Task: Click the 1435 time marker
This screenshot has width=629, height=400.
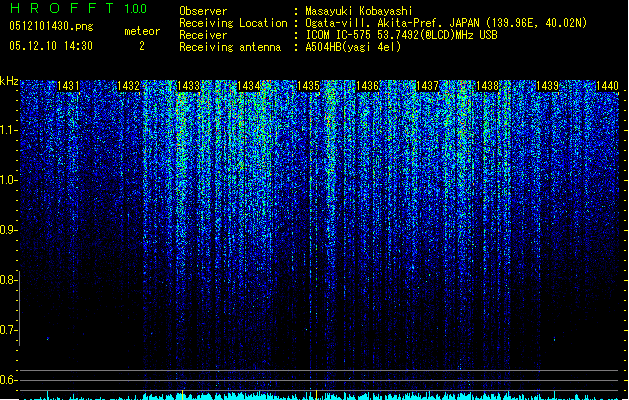Action: (308, 86)
